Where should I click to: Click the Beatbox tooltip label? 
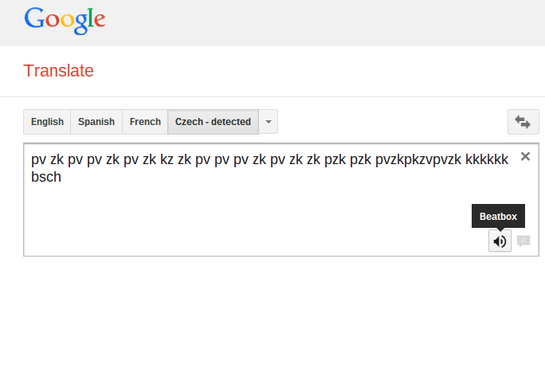pos(498,216)
